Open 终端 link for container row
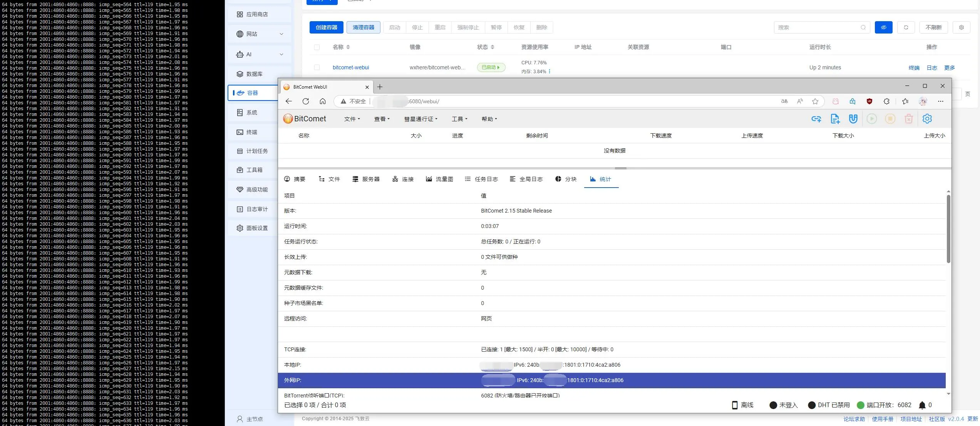The width and height of the screenshot is (980, 426). (x=914, y=68)
